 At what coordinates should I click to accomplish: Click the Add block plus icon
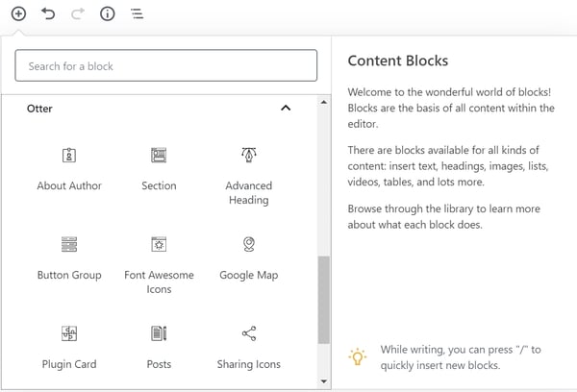pos(18,14)
